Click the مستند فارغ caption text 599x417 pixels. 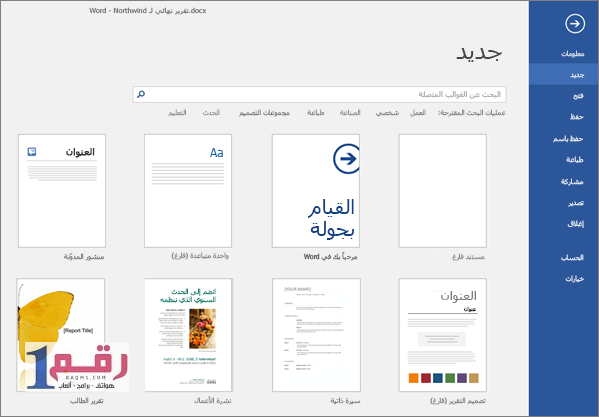point(468,257)
